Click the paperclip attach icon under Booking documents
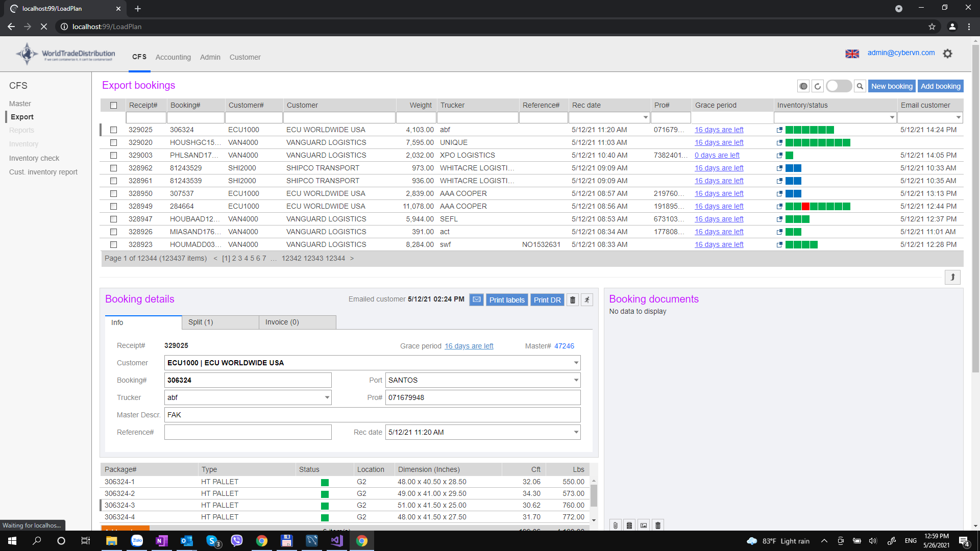980x551 pixels. pos(616,525)
